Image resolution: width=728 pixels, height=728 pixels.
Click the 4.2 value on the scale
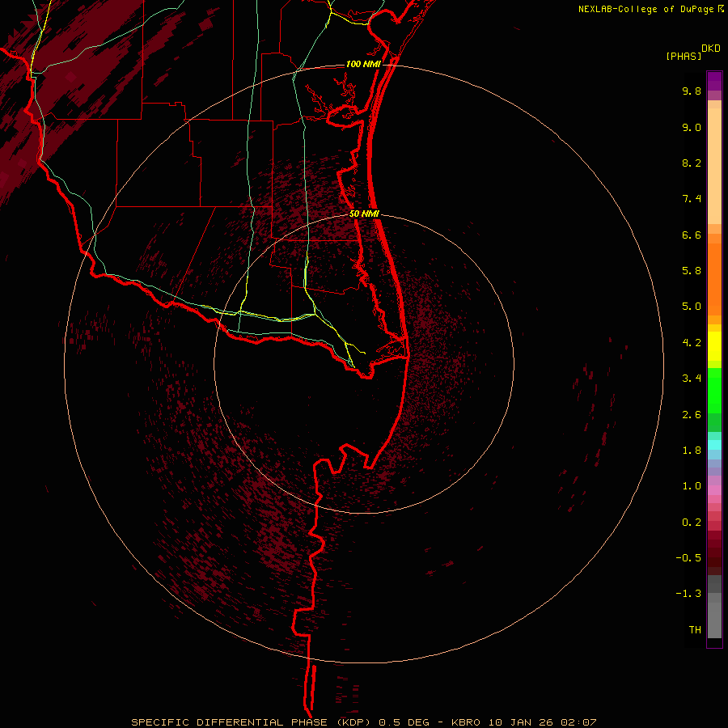tap(692, 343)
